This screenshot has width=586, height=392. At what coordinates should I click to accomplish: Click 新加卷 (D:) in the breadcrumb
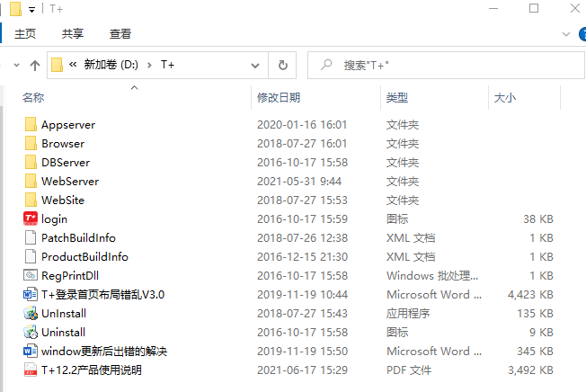pyautogui.click(x=111, y=65)
